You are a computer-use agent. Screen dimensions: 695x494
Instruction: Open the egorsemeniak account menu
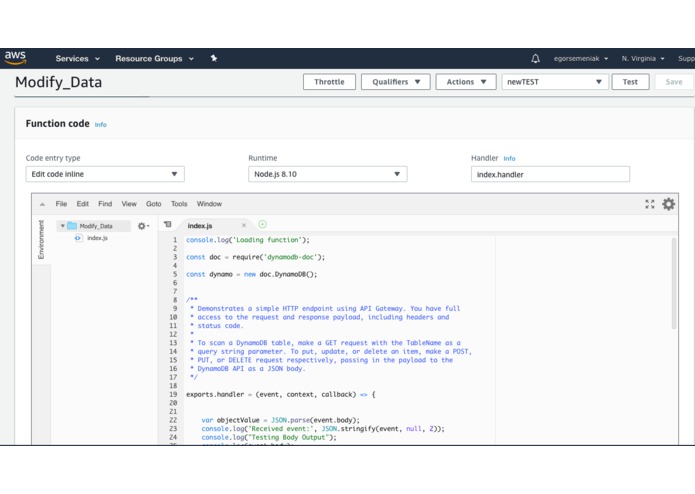click(x=581, y=58)
